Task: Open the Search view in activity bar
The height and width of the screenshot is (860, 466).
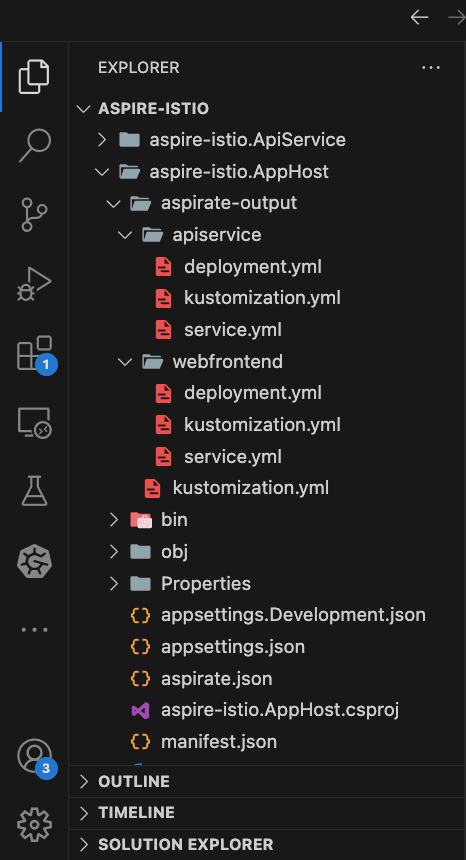Action: click(x=35, y=145)
